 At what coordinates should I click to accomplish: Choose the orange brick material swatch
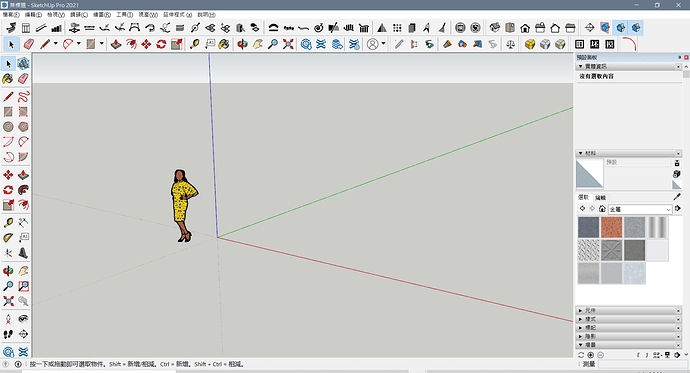point(611,227)
